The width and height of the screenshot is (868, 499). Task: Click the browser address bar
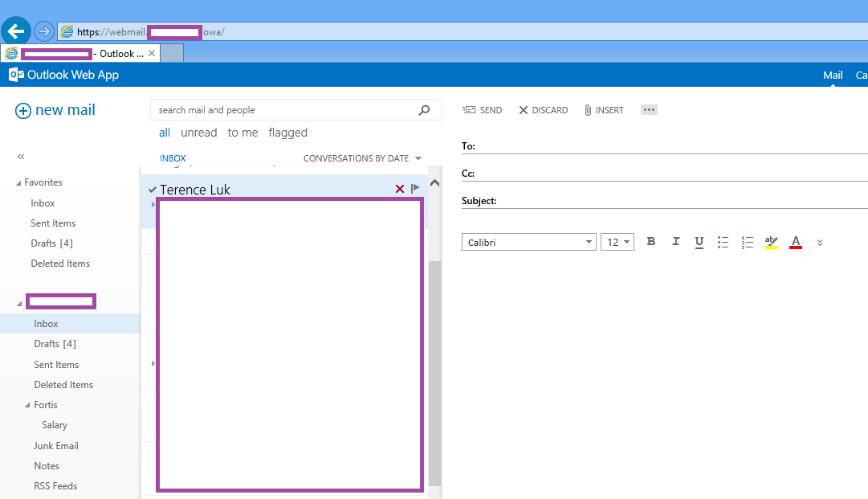[x=463, y=31]
